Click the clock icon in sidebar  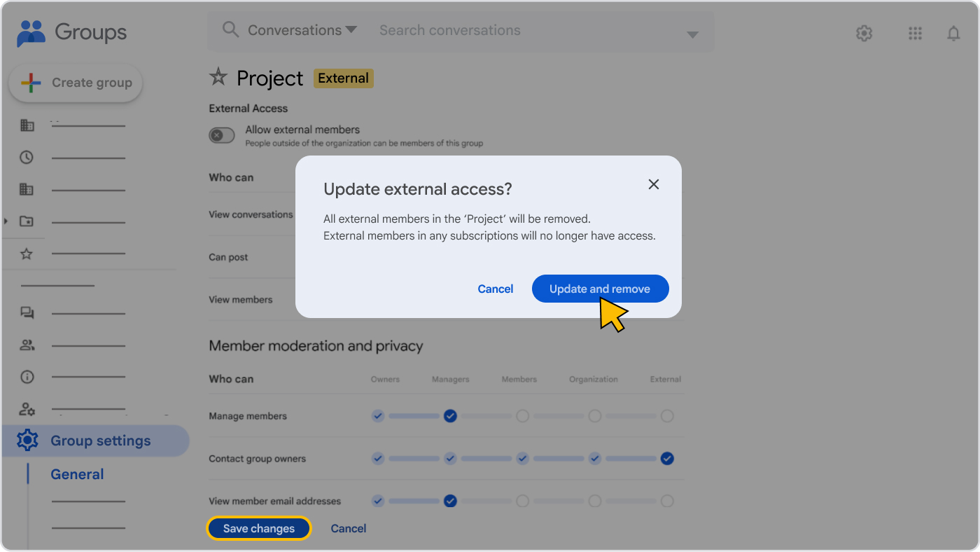[27, 157]
